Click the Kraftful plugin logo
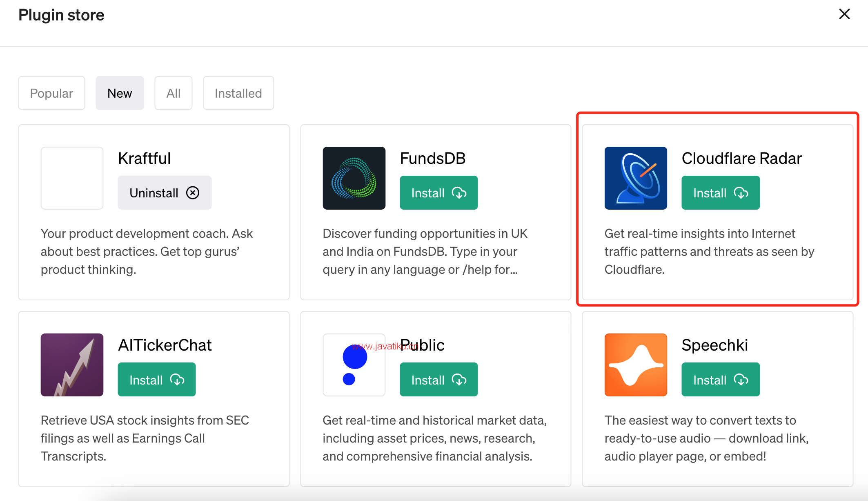Viewport: 868px width, 501px height. tap(72, 178)
